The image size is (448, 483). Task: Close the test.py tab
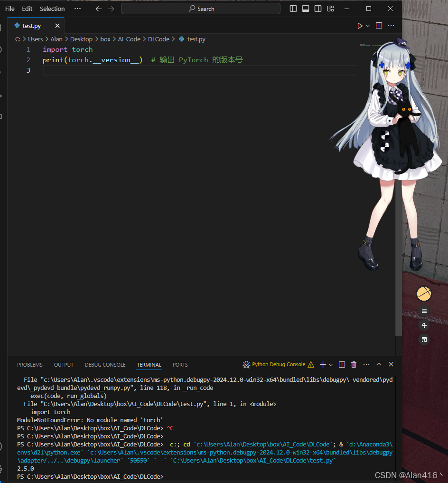[57, 26]
